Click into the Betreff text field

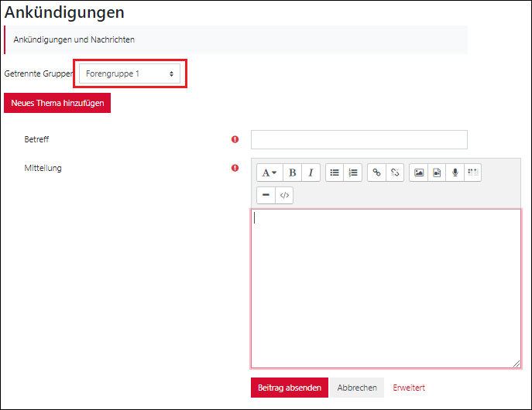359,139
